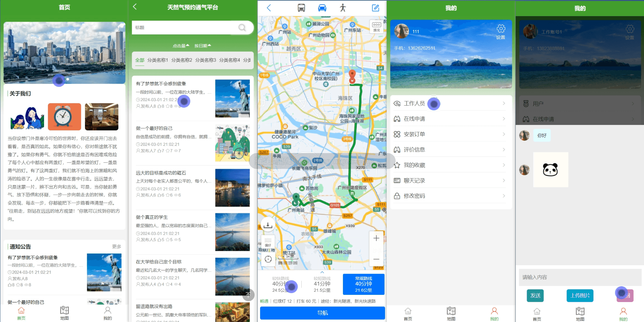
Task: Tap the city skyline banner on home screen
Action: (x=64, y=53)
